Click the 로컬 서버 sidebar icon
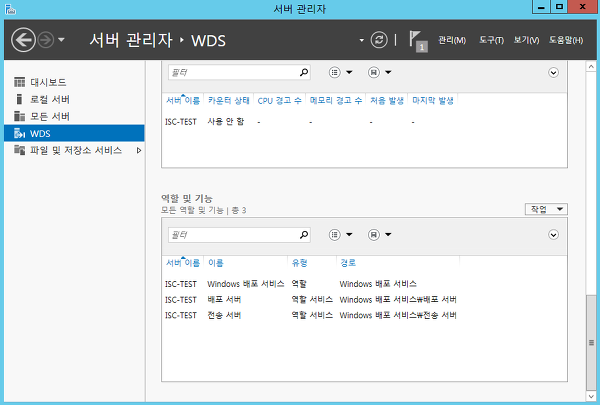This screenshot has width=600, height=405. pos(19,99)
